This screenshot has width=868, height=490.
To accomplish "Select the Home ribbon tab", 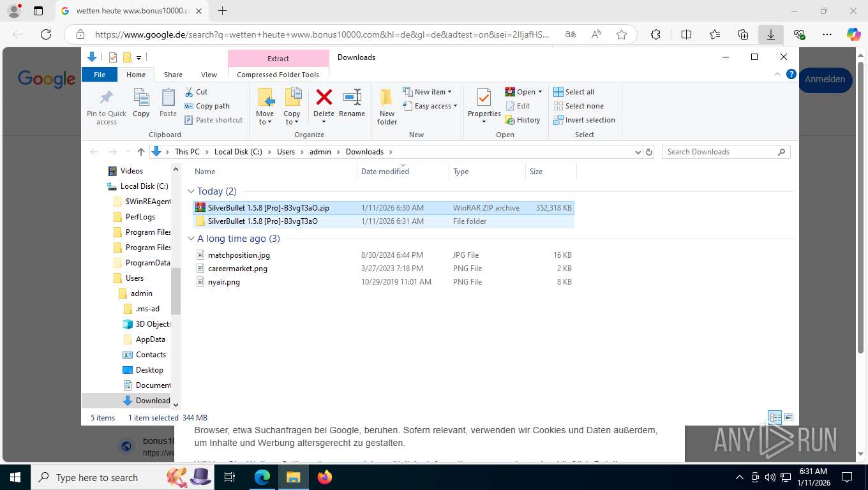I will (136, 75).
